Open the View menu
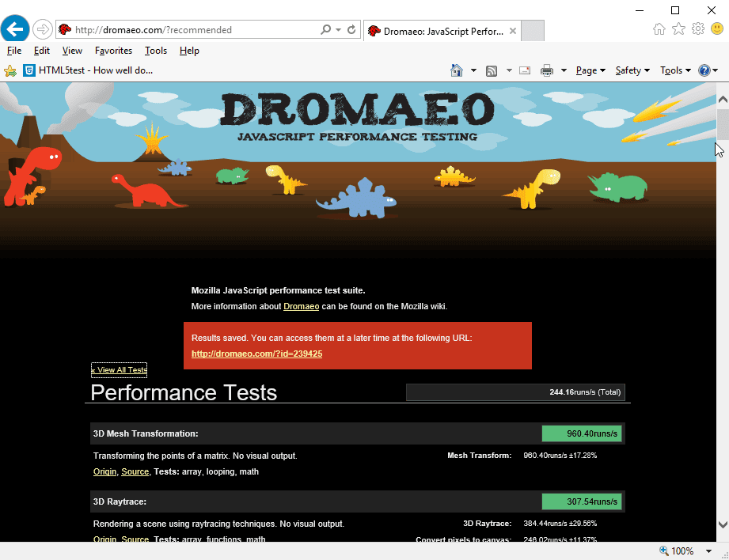 72,51
